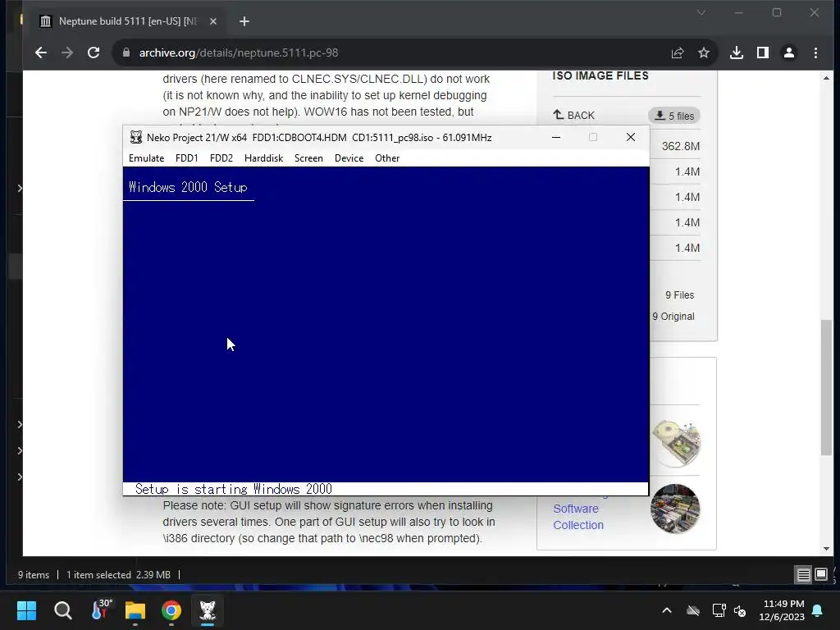Screen dimensions: 840x630
Task: Click the cloud sync tray icon
Action: coord(693,610)
